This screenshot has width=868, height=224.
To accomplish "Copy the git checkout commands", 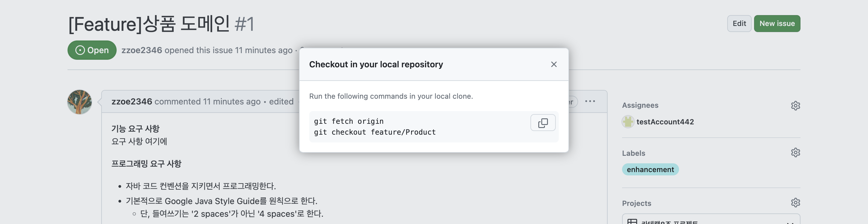I will (x=542, y=123).
